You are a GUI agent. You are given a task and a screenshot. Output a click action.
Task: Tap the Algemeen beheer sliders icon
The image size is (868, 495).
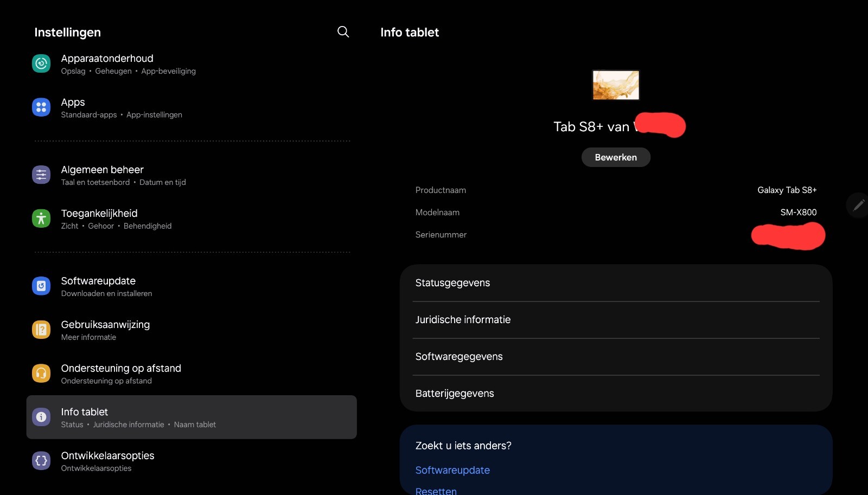[x=41, y=175]
